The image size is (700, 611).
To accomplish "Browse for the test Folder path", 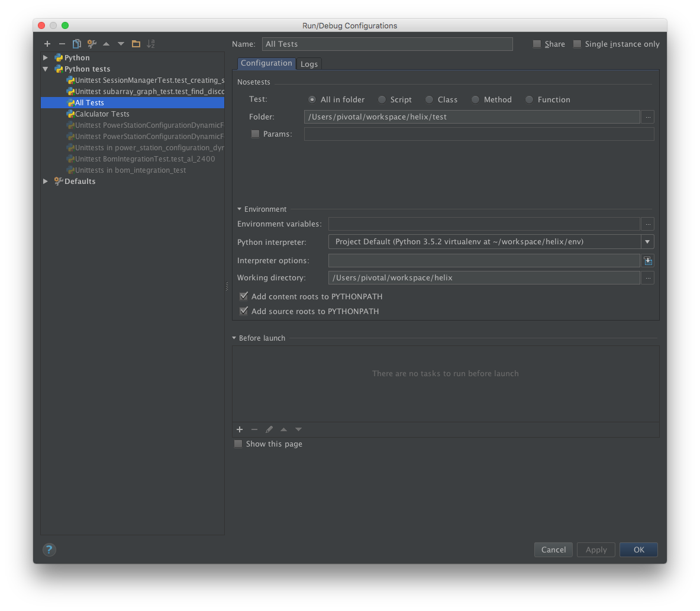I will [648, 117].
